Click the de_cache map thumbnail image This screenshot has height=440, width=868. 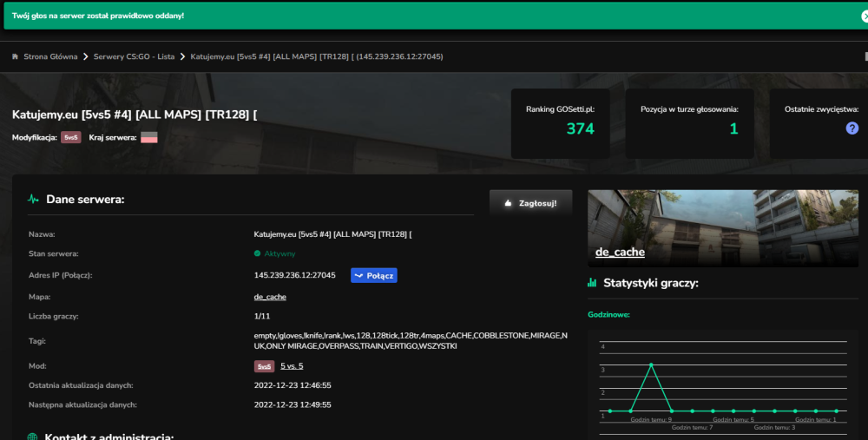[x=723, y=228]
